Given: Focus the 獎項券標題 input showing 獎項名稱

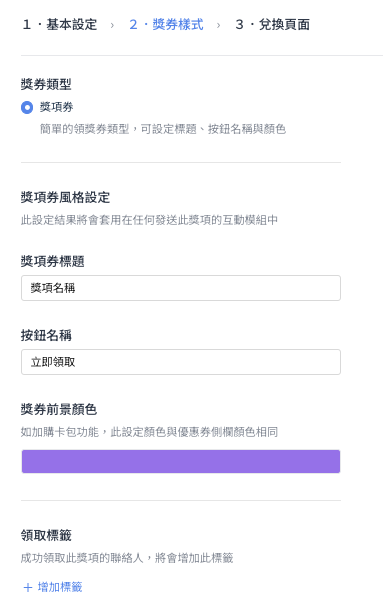Looking at the screenshot, I should point(181,288).
